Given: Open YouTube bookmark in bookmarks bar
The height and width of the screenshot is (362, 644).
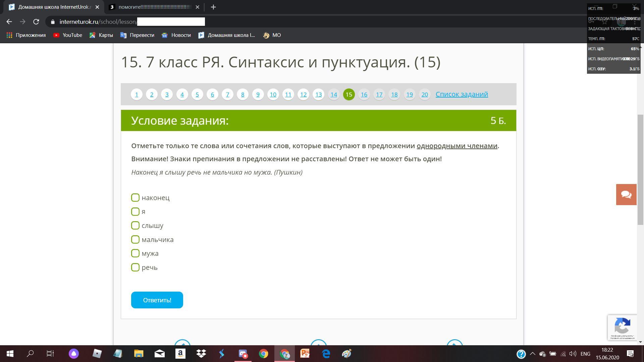Looking at the screenshot, I should [68, 35].
